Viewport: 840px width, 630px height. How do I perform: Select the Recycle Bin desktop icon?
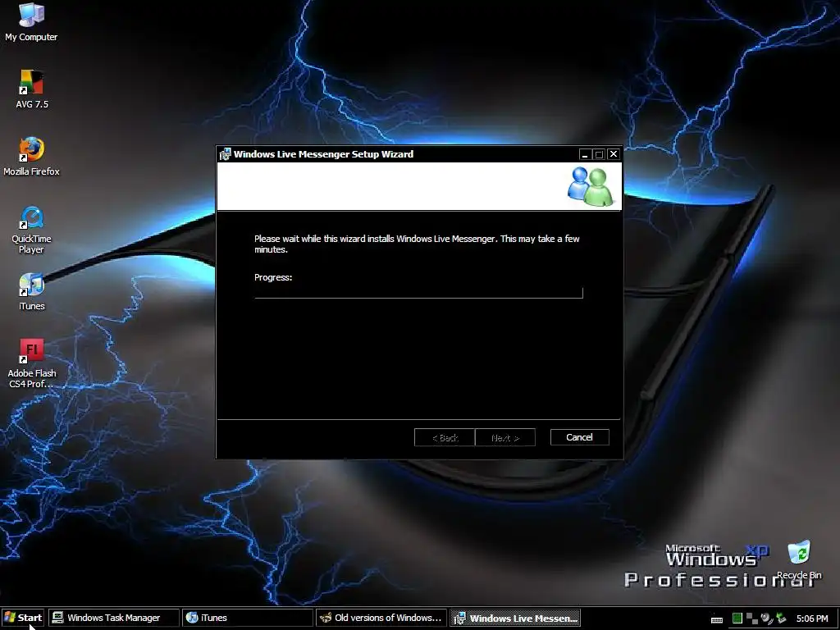click(x=799, y=559)
